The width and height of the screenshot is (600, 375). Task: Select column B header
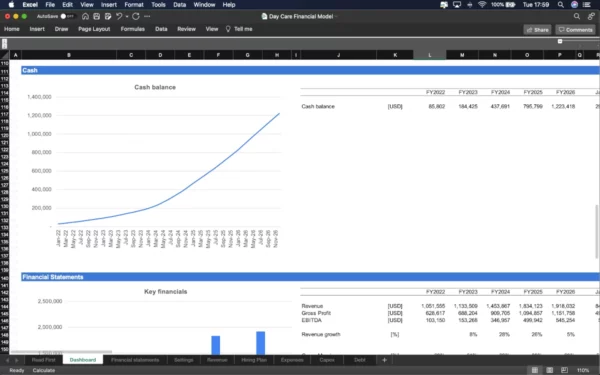(69, 55)
